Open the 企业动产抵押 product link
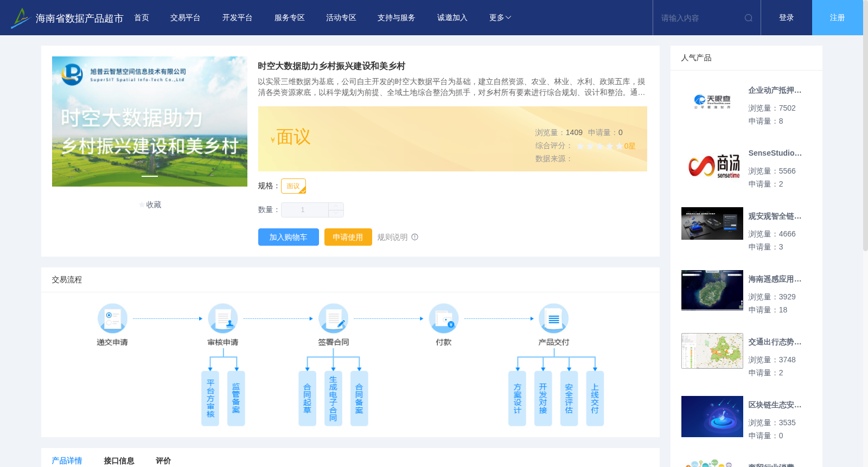The width and height of the screenshot is (868, 467). (775, 91)
